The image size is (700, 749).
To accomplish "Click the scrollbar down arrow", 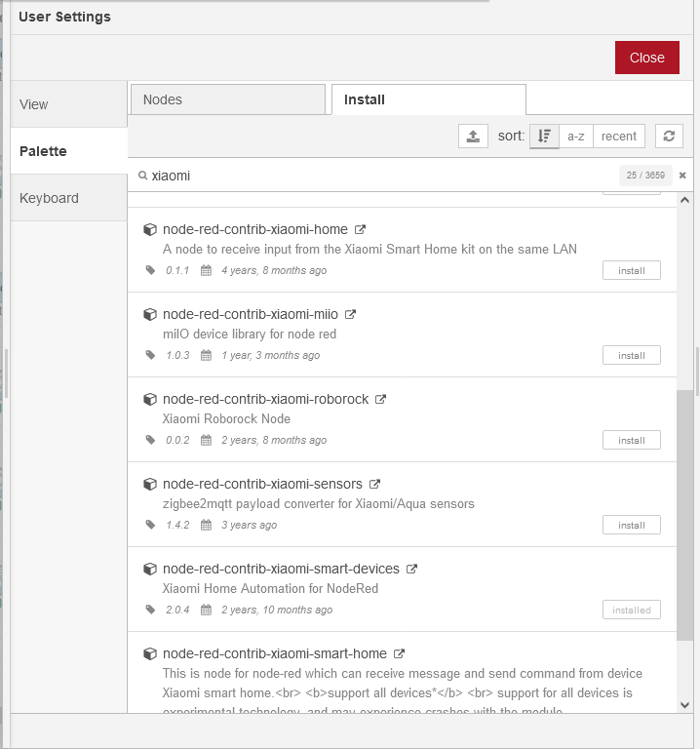I will (x=684, y=705).
